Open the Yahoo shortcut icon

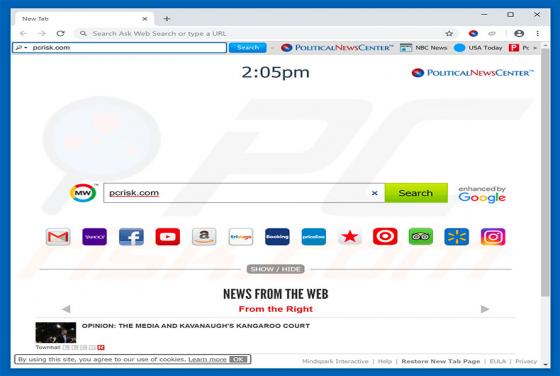point(94,237)
